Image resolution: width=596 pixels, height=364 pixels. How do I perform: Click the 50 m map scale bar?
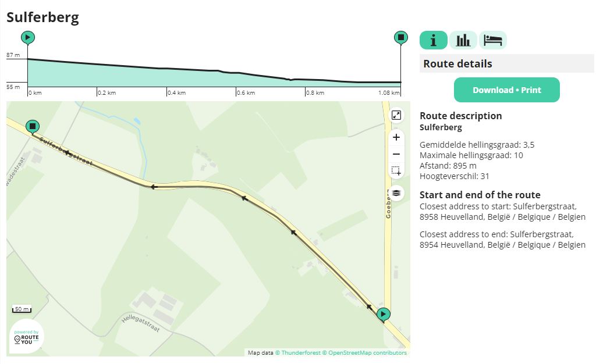point(22,309)
